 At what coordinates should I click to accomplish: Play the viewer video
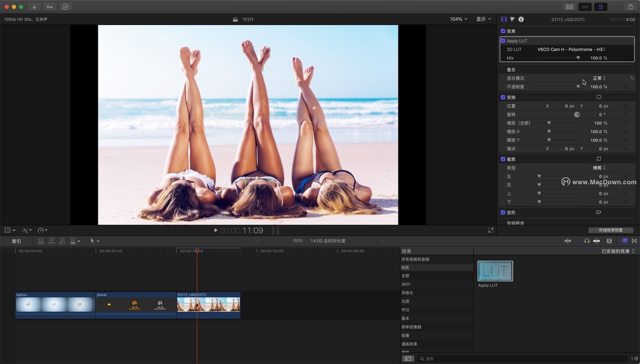pyautogui.click(x=216, y=230)
